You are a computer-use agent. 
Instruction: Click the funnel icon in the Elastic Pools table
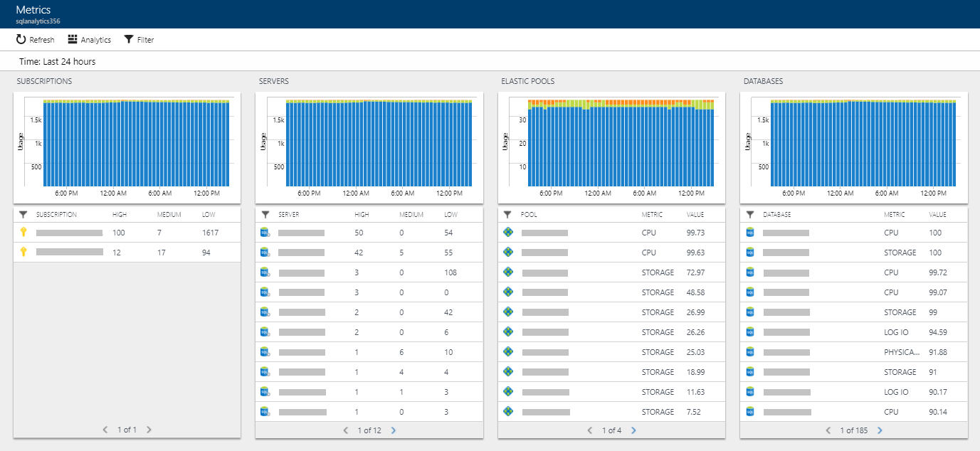coord(506,214)
